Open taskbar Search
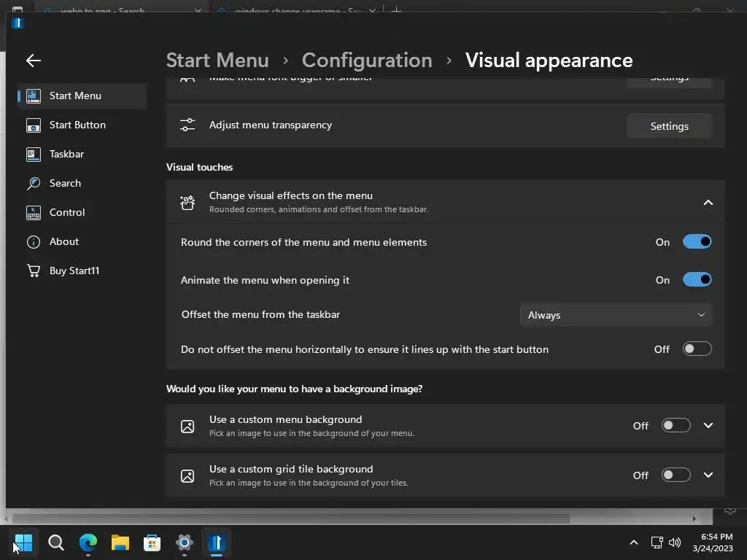747x560 pixels. click(55, 542)
